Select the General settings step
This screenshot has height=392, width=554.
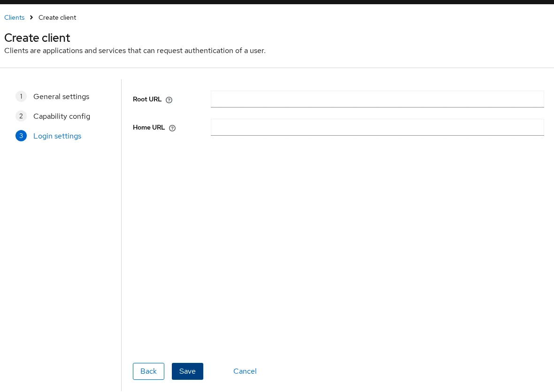point(61,96)
